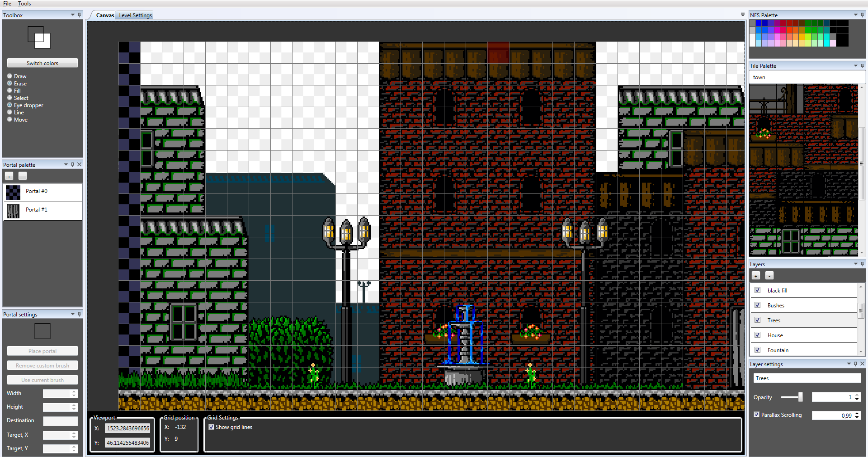This screenshot has height=457, width=868.
Task: Select the Draw tool radio button
Action: coord(9,76)
